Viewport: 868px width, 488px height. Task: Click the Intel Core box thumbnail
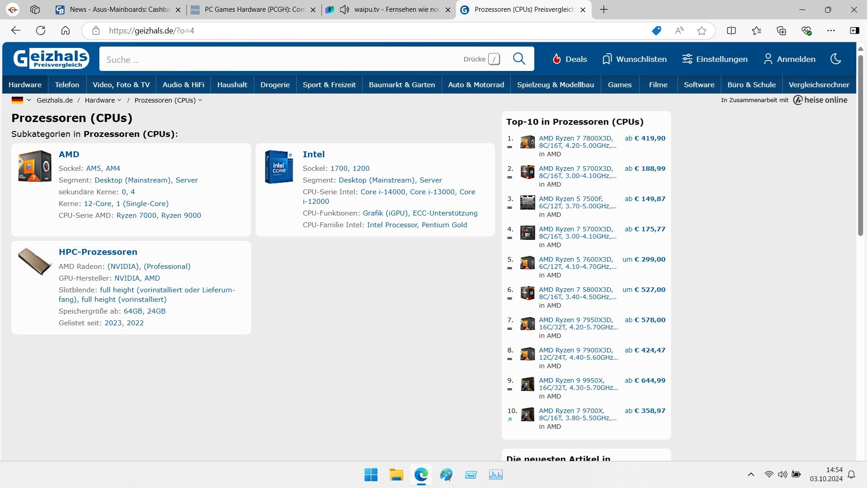279,167
